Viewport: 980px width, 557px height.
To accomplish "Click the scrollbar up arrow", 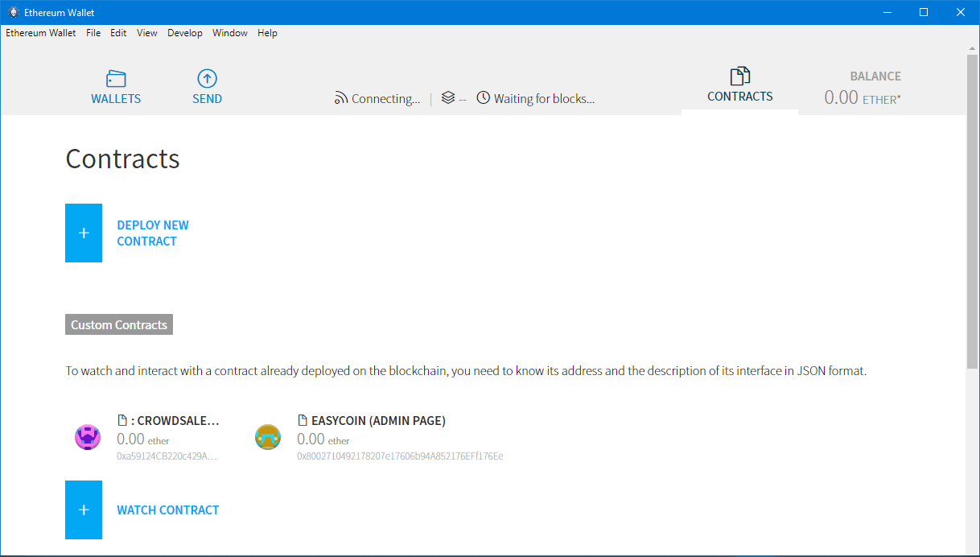I will click(x=973, y=48).
